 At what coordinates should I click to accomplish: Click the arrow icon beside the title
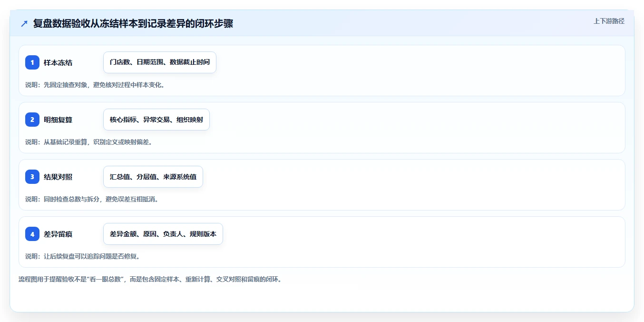[x=24, y=23]
